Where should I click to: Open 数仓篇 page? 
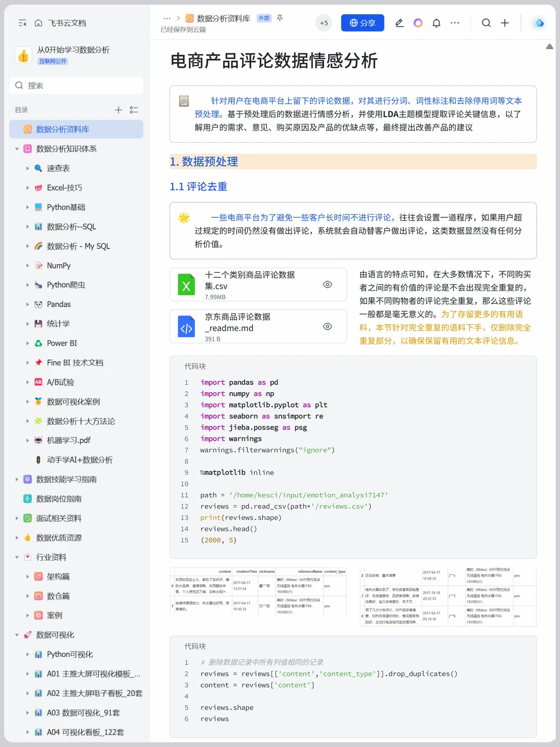click(58, 596)
